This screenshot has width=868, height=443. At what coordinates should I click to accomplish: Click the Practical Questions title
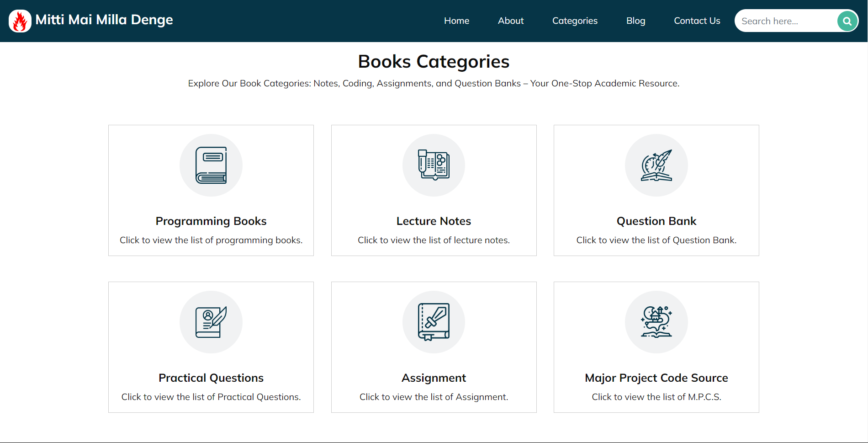tap(211, 378)
